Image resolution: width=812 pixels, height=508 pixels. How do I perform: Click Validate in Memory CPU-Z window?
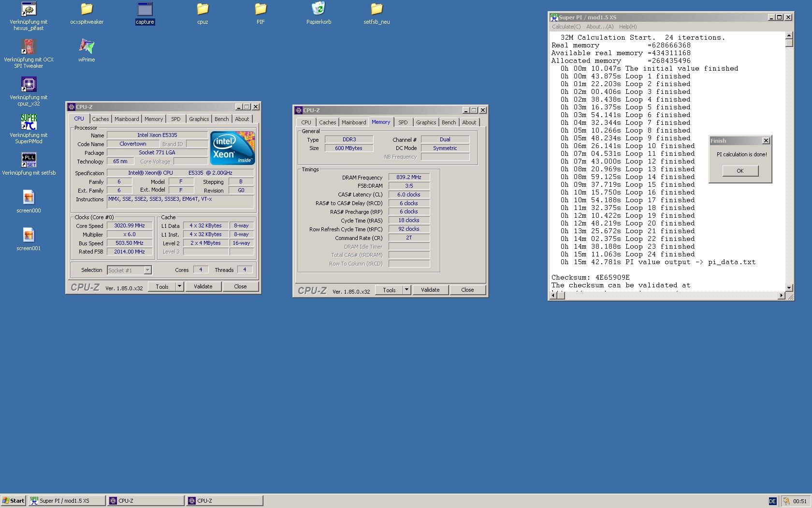[x=430, y=290]
